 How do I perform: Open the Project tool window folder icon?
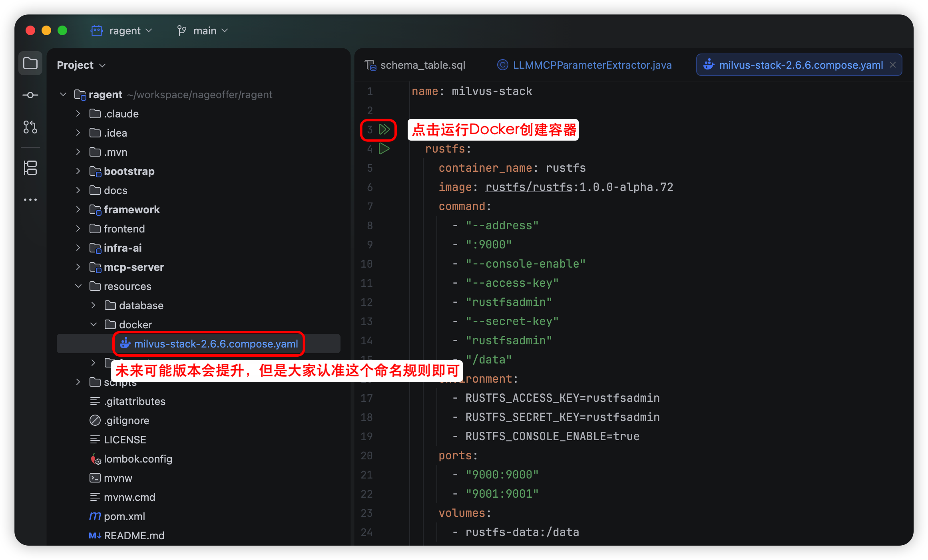point(30,63)
